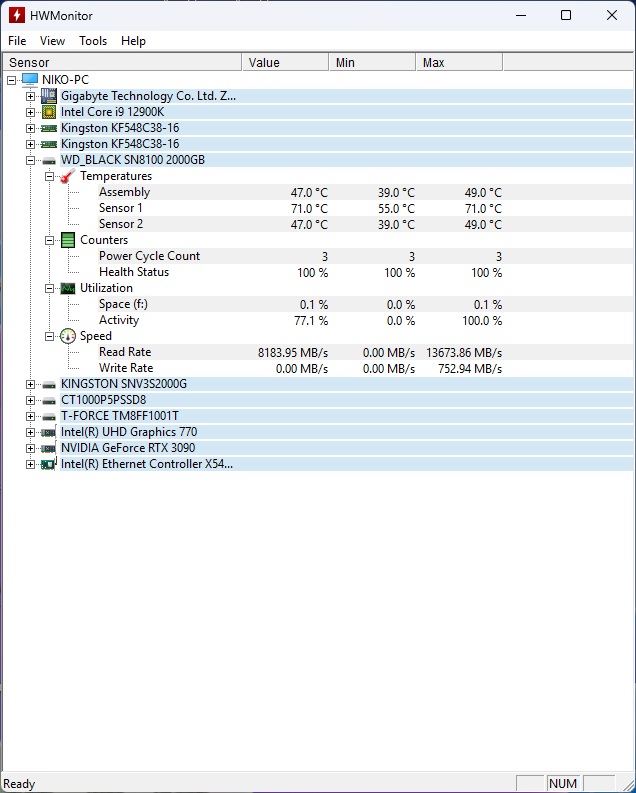Image resolution: width=636 pixels, height=793 pixels.
Task: Click the NIKO-PC computer monitor icon
Action: pos(30,79)
